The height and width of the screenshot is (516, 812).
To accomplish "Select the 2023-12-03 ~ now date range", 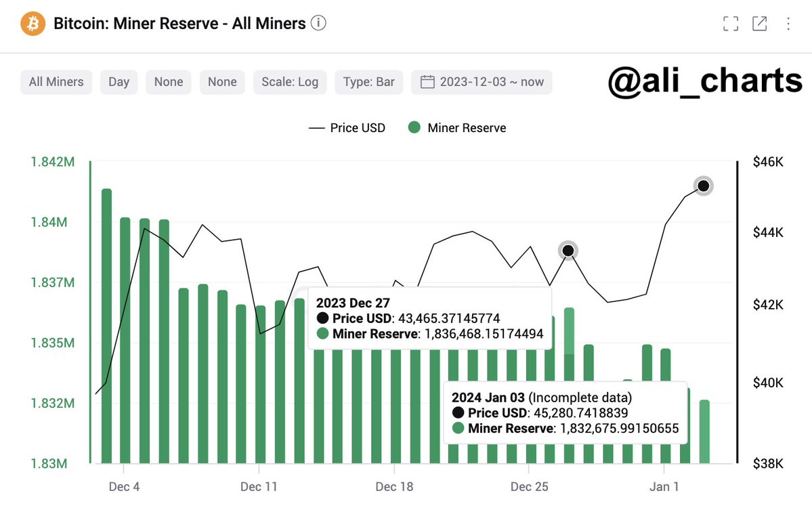I will pyautogui.click(x=492, y=82).
